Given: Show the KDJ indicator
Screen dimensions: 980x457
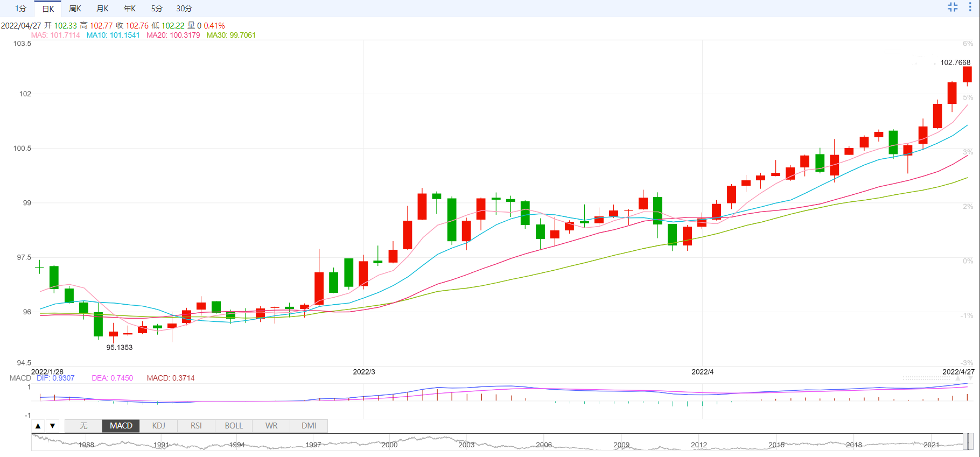Looking at the screenshot, I should (158, 426).
